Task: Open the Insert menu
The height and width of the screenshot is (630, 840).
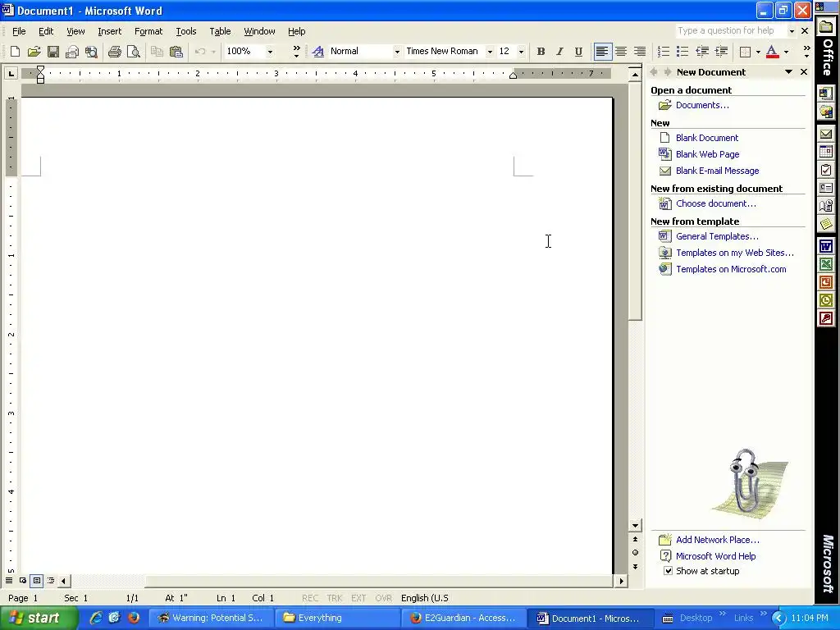Action: [x=109, y=31]
